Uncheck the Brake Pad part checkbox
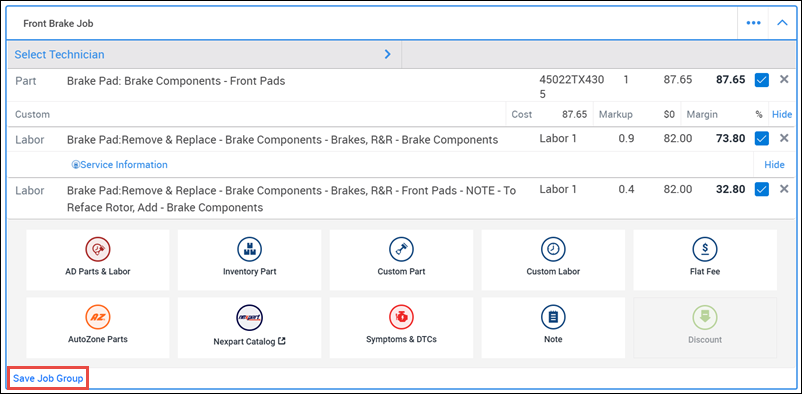The image size is (802, 394). (x=762, y=80)
